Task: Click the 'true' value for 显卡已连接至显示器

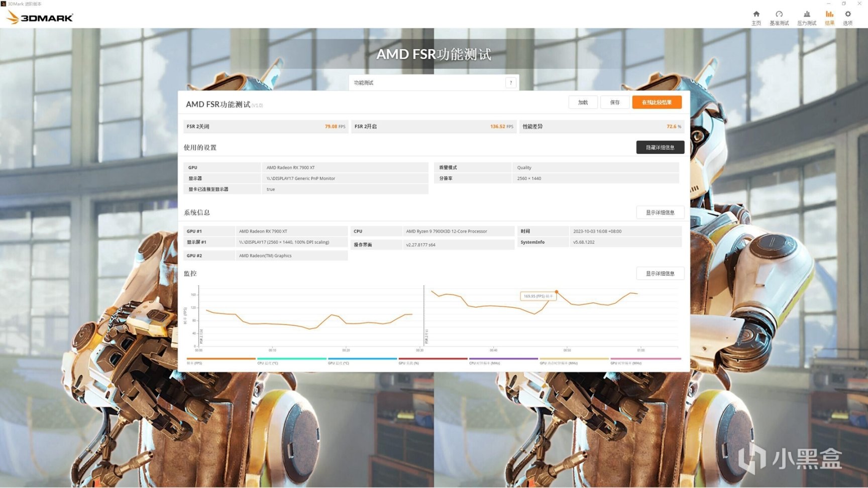Action: click(271, 189)
